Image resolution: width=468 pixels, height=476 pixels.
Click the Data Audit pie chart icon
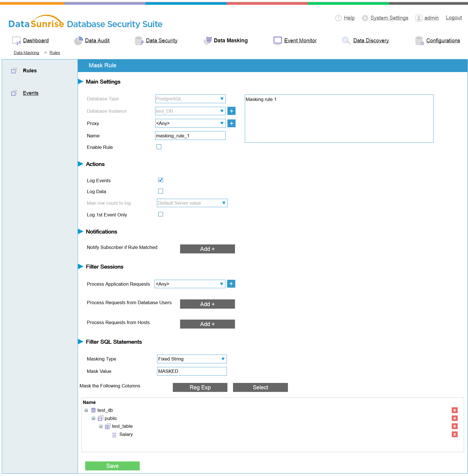pos(78,41)
